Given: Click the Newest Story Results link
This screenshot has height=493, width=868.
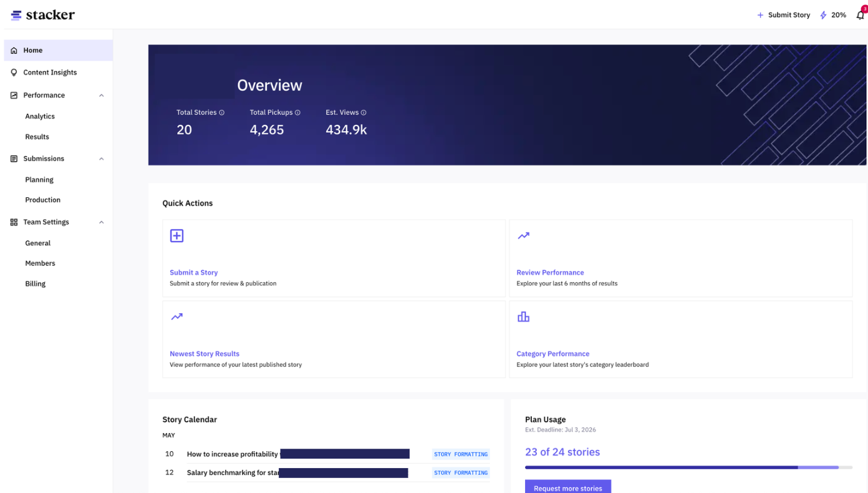Looking at the screenshot, I should (205, 354).
